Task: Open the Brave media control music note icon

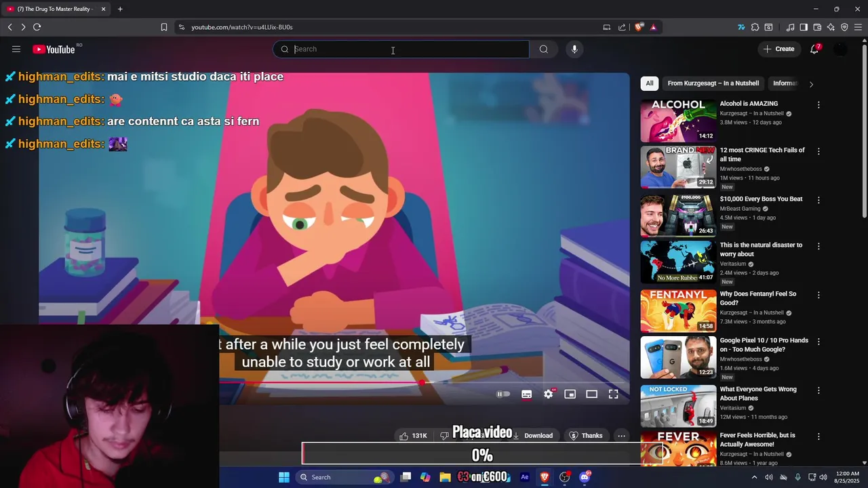Action: pos(790,27)
